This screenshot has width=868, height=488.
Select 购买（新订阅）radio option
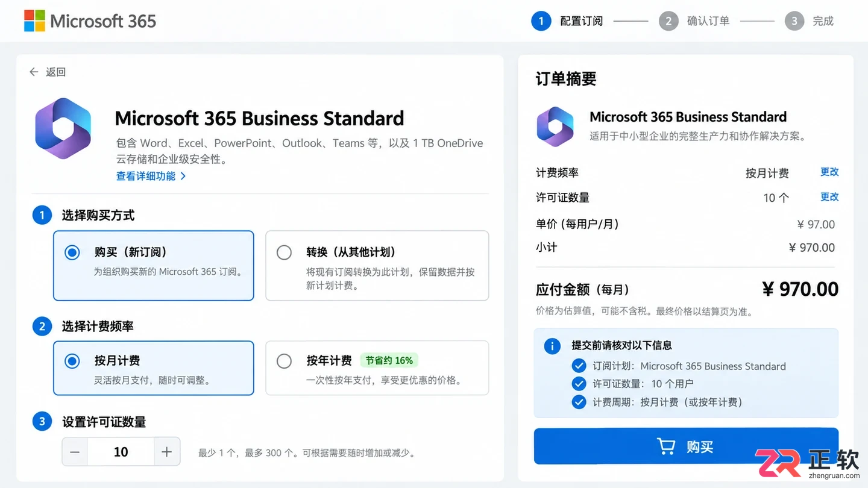(x=72, y=252)
